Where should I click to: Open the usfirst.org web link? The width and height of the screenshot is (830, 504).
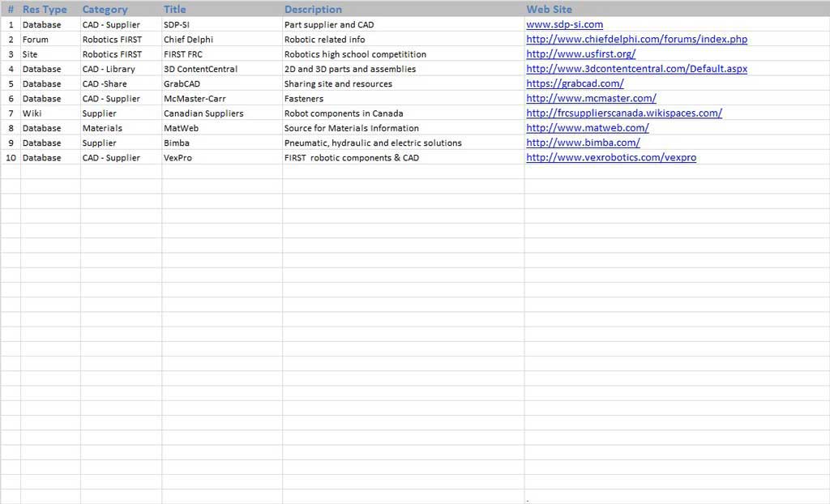[x=580, y=53]
